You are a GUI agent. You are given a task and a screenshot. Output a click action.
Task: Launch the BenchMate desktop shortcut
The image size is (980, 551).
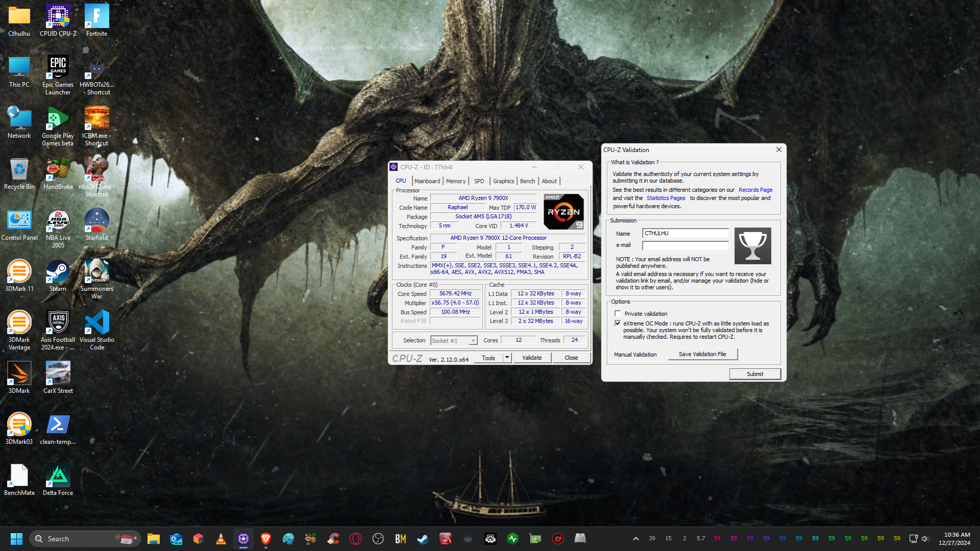(x=19, y=480)
